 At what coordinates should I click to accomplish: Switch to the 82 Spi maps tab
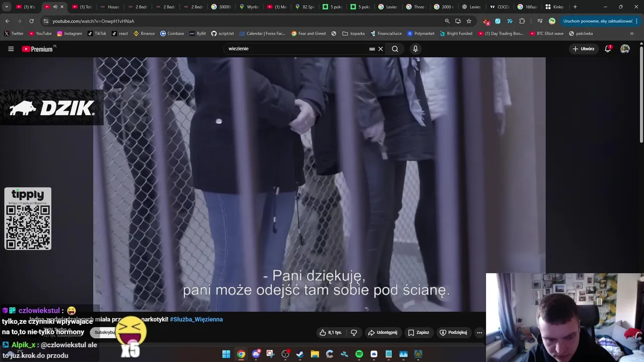coord(305,7)
